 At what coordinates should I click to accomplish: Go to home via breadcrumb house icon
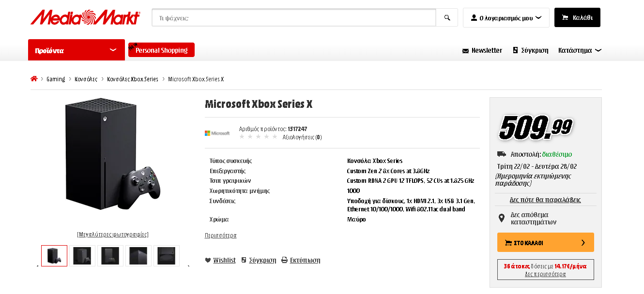point(34,79)
